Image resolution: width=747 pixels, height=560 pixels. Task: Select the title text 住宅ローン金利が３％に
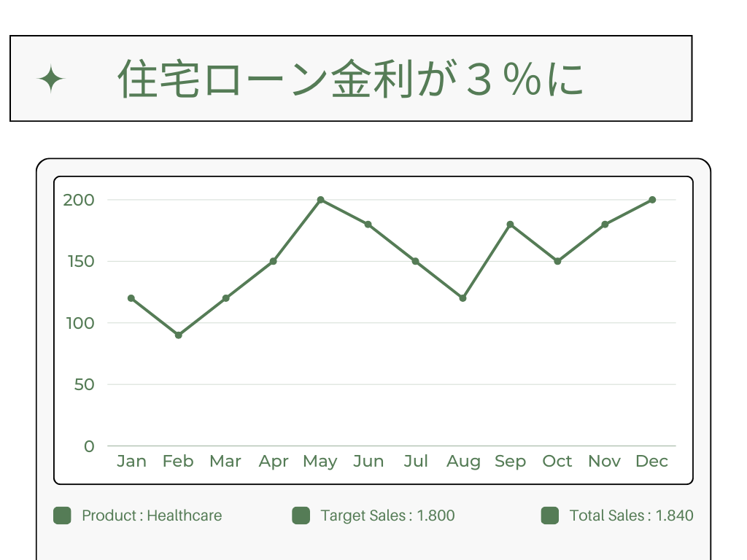tap(351, 79)
